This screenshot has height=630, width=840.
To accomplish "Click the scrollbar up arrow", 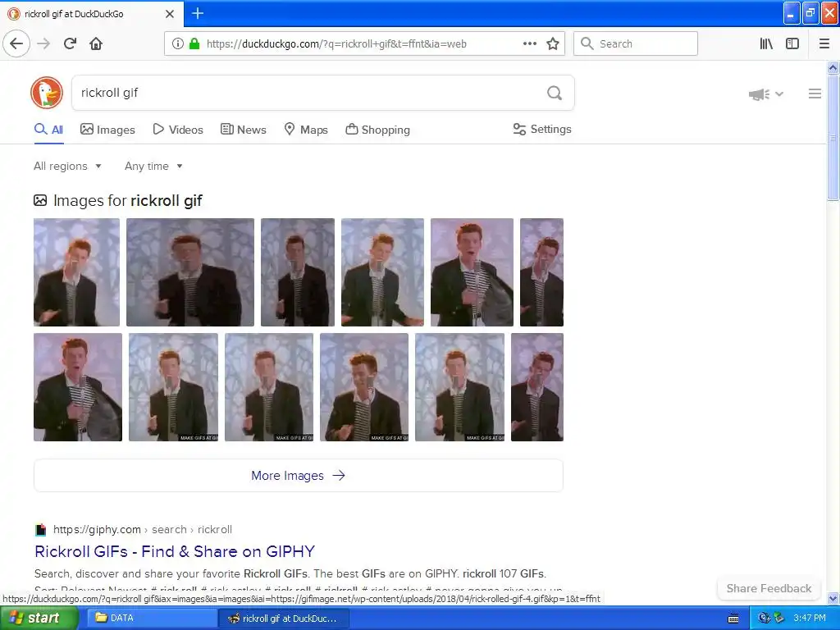I will [x=833, y=67].
